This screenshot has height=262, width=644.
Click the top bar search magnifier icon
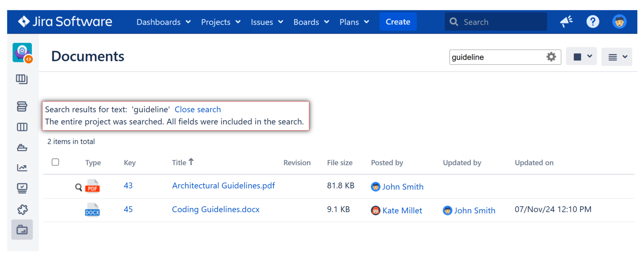coord(454,22)
